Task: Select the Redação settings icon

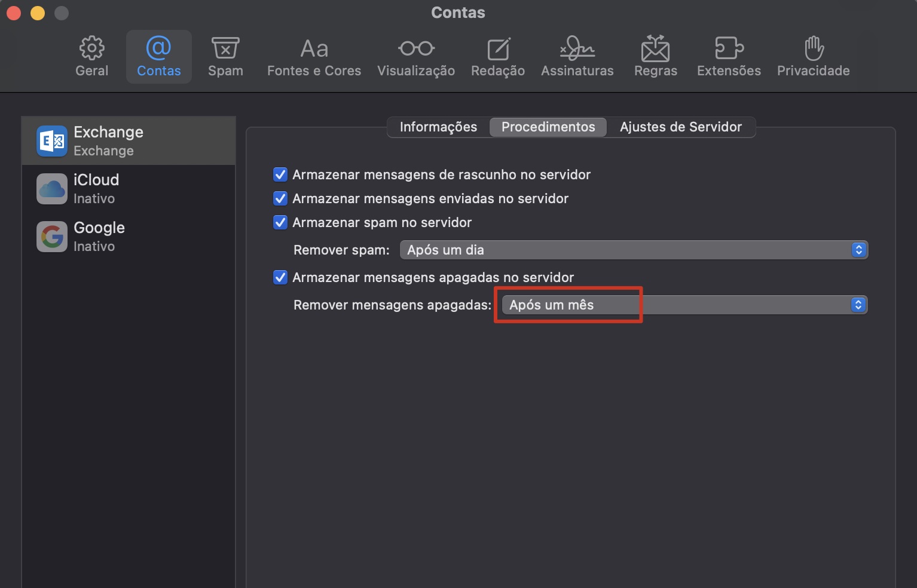Action: click(x=497, y=56)
